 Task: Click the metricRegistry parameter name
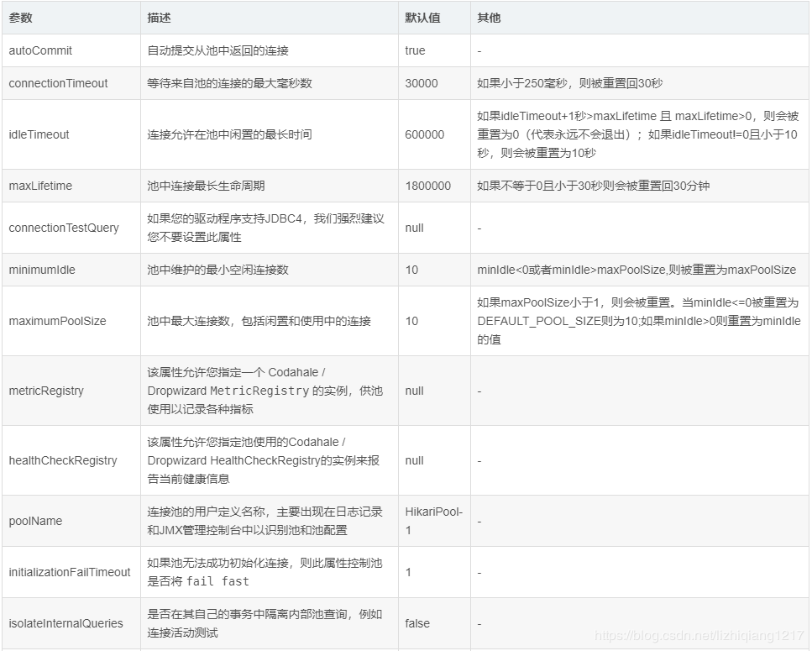(46, 391)
